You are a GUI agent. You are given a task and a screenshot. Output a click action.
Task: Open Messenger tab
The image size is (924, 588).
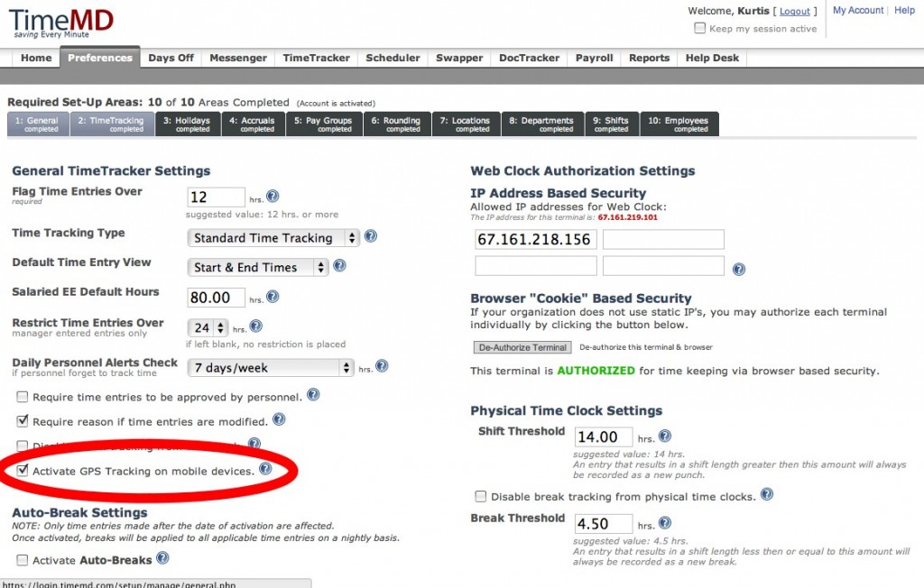click(238, 58)
